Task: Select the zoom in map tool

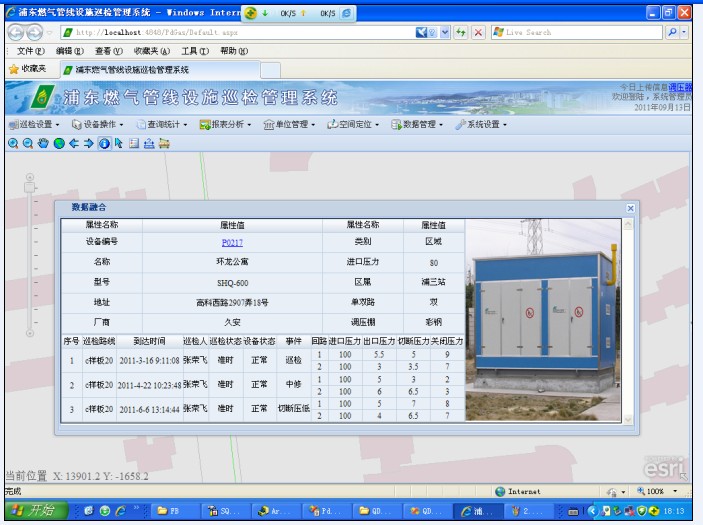Action: coord(13,143)
